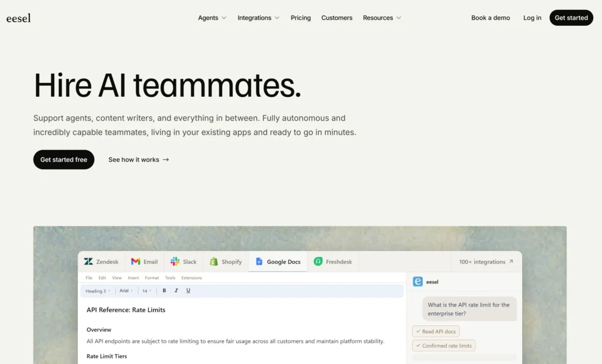Image resolution: width=602 pixels, height=364 pixels.
Task: Click the Slack logo icon
Action: tap(175, 262)
